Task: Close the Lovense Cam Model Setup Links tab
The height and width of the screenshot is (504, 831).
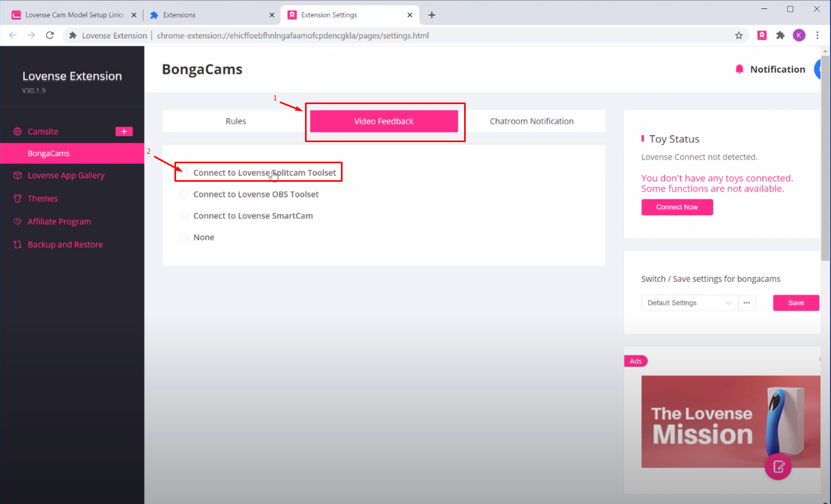Action: [134, 15]
